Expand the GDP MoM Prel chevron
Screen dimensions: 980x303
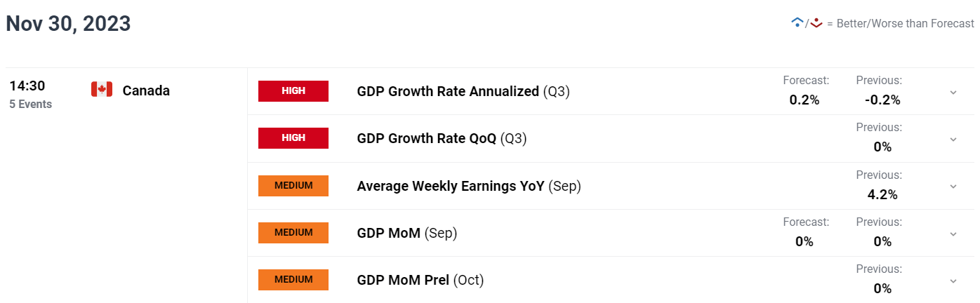953,280
